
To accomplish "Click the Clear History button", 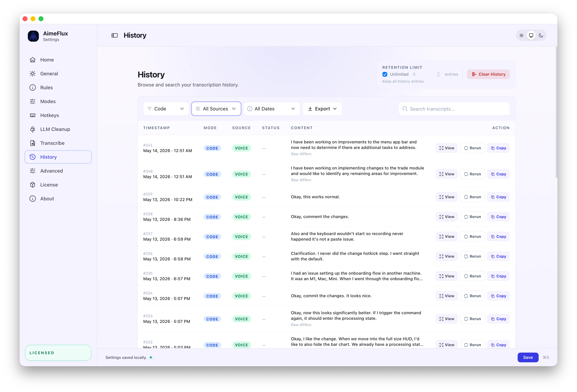I will (488, 74).
